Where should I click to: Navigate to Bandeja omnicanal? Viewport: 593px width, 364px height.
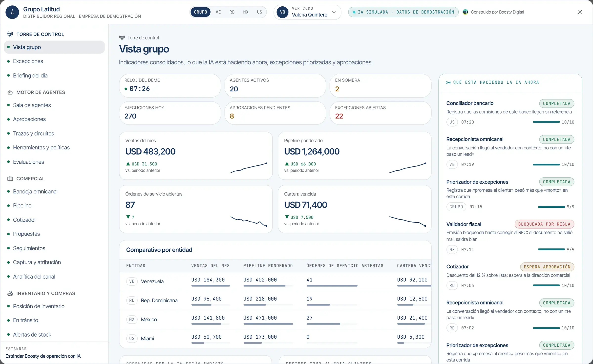click(54, 192)
